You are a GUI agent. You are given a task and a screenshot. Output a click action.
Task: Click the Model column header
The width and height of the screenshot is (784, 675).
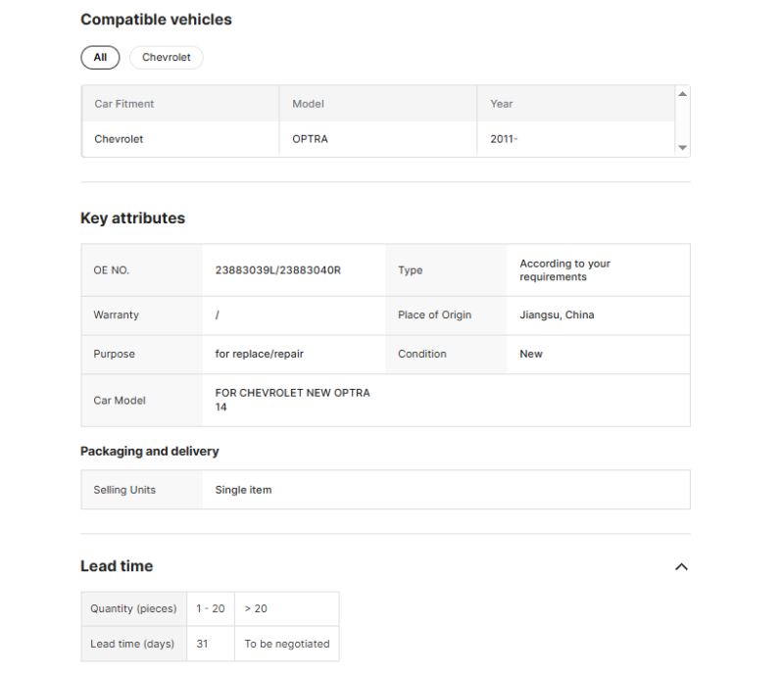point(308,104)
